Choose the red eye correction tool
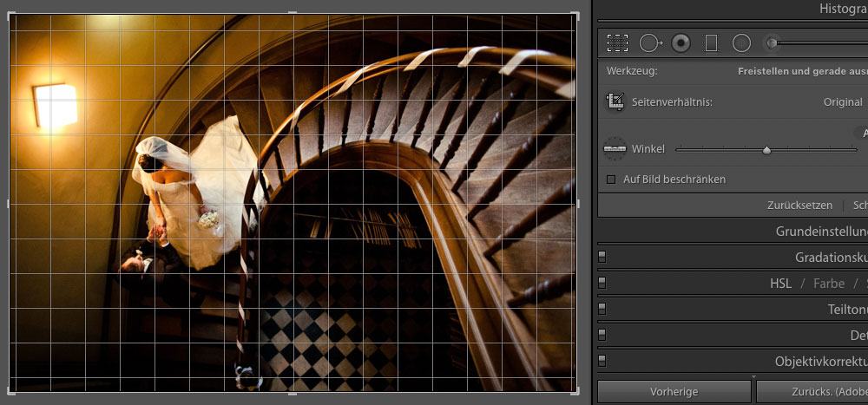868x405 pixels. tap(681, 42)
